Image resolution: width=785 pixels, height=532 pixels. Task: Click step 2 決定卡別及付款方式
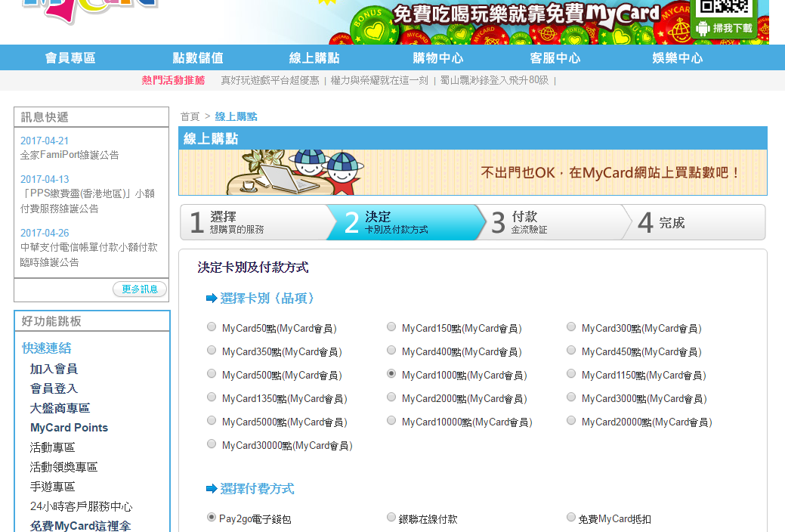point(406,222)
